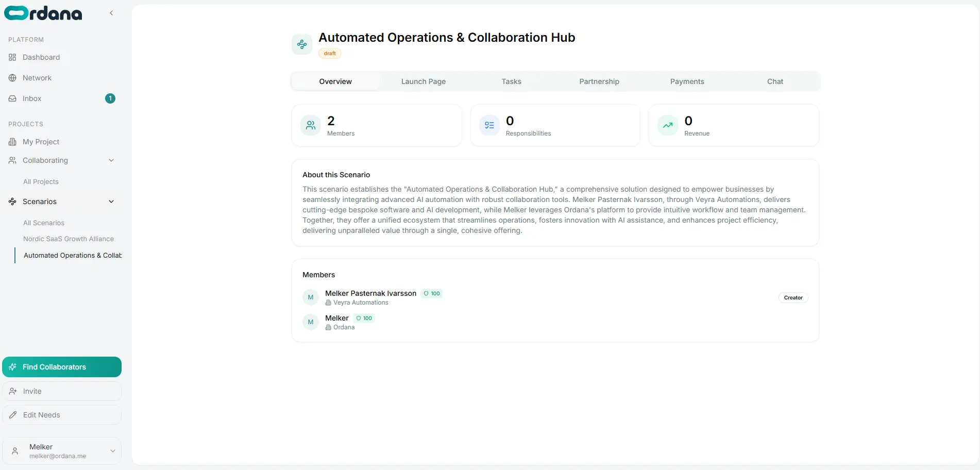This screenshot has height=470, width=980.
Task: Open All Scenarios
Action: 44,223
